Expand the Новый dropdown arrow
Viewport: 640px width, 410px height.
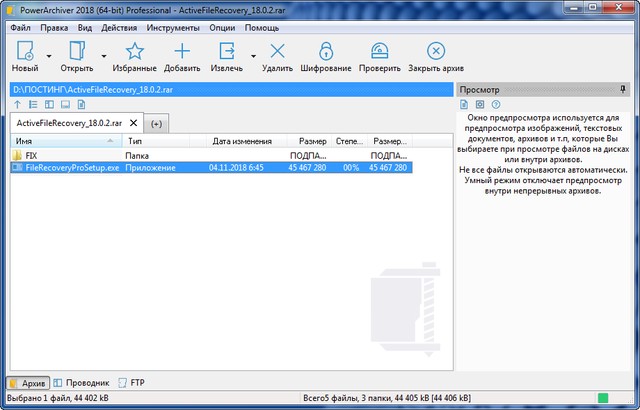(48, 55)
